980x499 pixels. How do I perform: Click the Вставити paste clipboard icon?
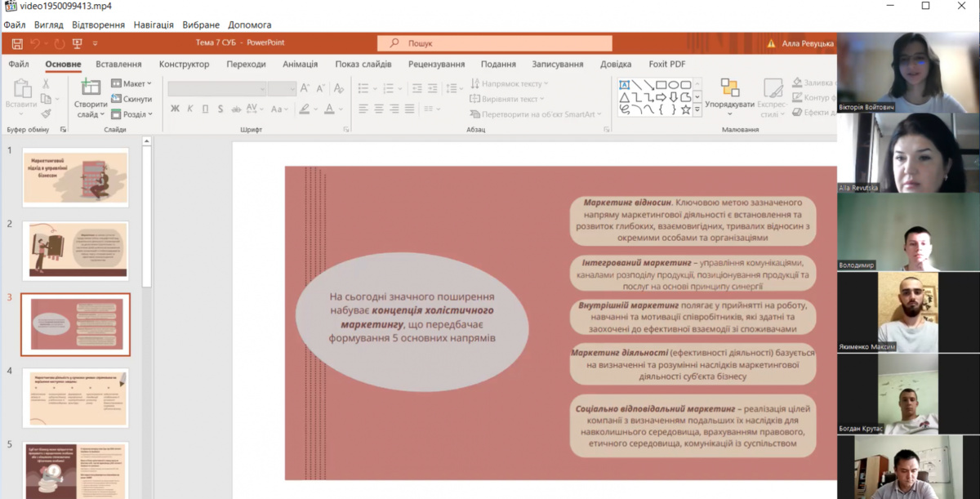pyautogui.click(x=21, y=88)
